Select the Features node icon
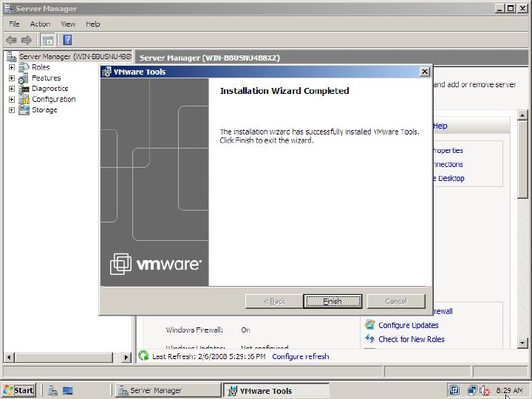 tap(24, 78)
